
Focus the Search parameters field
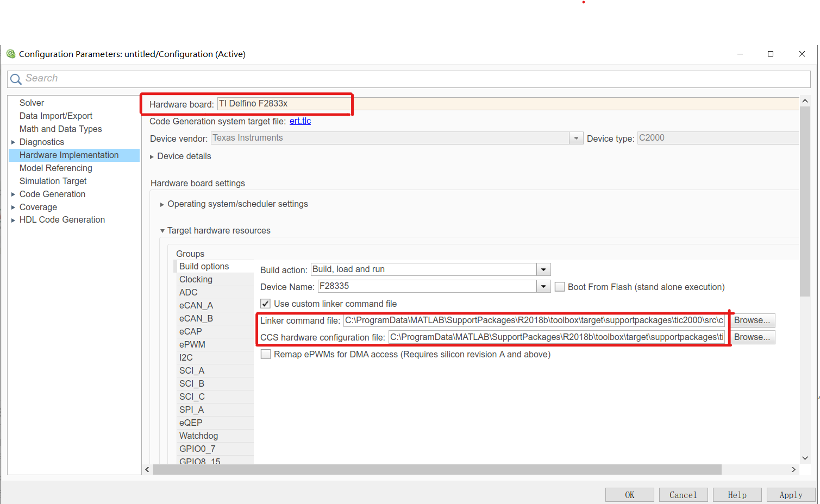pos(409,79)
